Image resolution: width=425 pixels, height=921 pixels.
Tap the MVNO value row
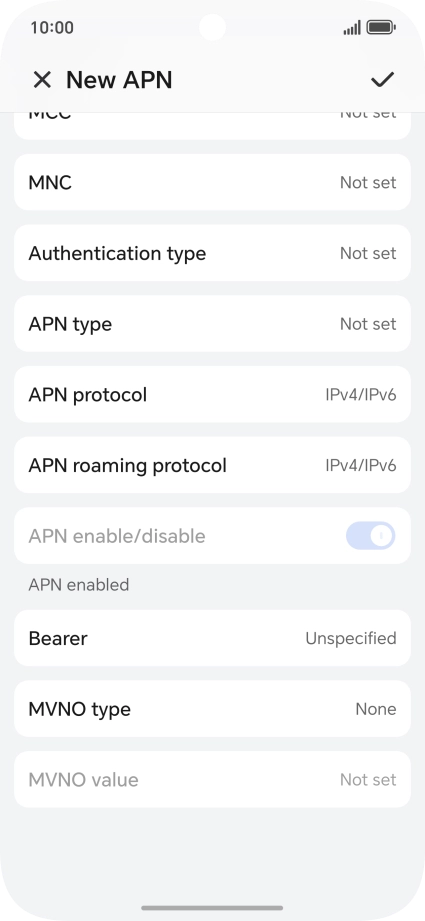click(212, 779)
